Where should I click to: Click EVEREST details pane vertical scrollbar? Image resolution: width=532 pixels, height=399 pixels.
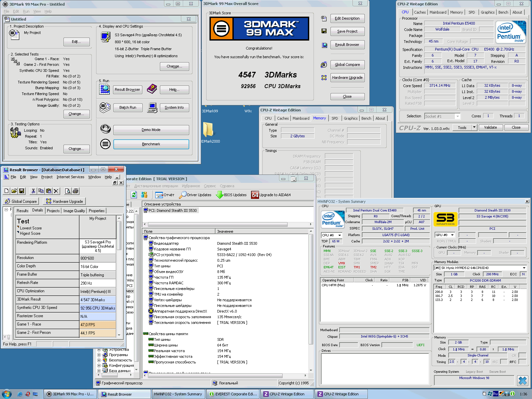(311, 289)
